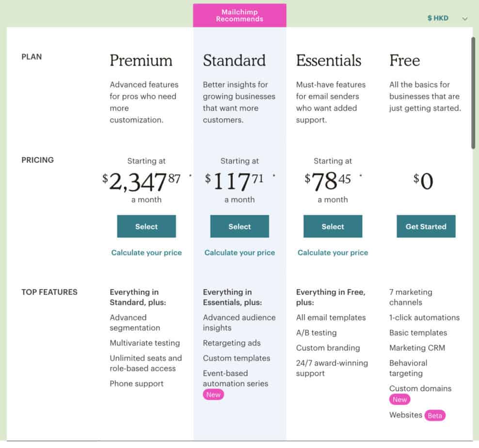
Task: Click the Mailchimp Recommends badge
Action: tap(239, 16)
